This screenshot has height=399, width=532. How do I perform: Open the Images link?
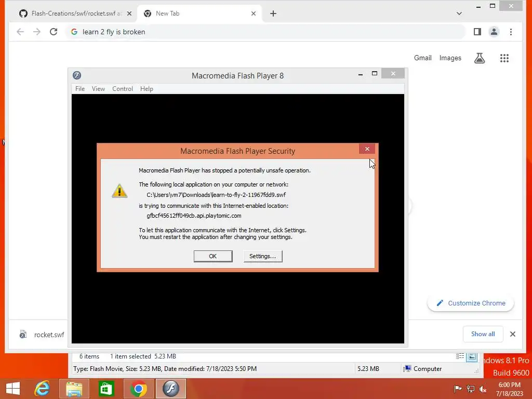450,58
